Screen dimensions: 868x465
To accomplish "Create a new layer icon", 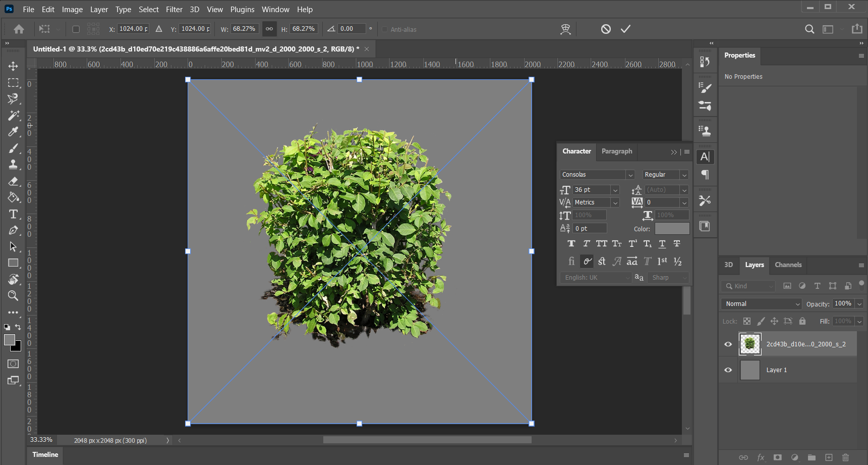I will (829, 457).
